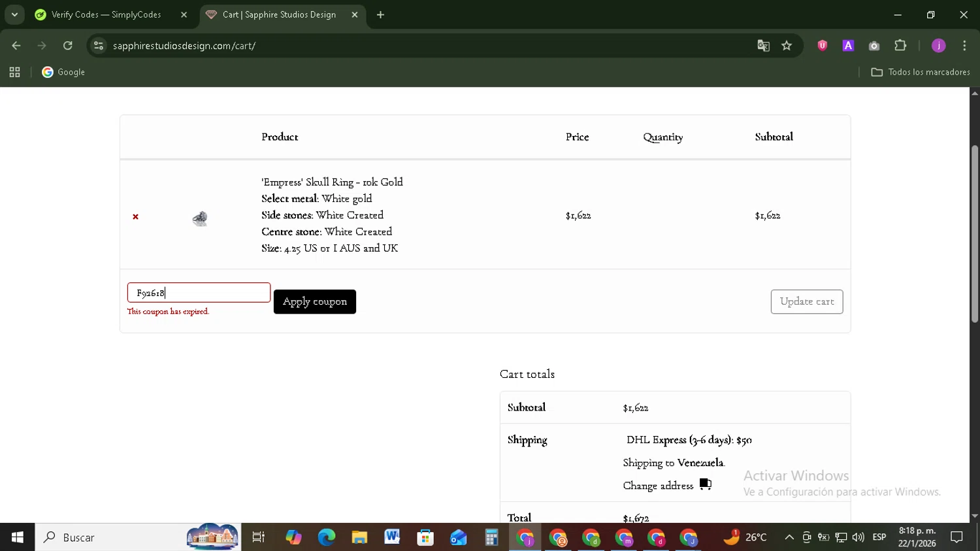Open the purple A extension
The width and height of the screenshot is (980, 551).
pos(848,46)
